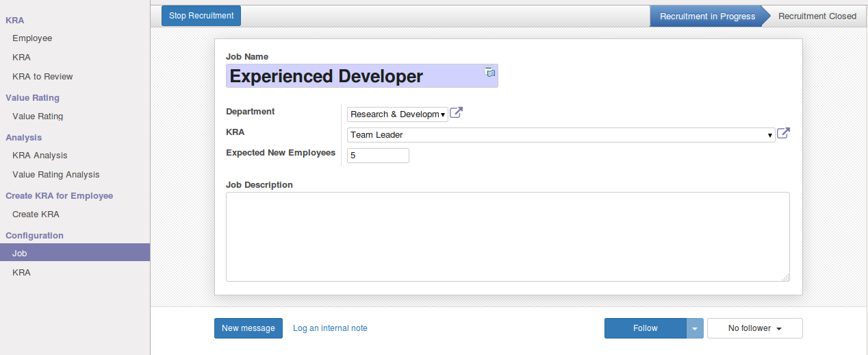Expand the Department dropdown

click(398, 114)
